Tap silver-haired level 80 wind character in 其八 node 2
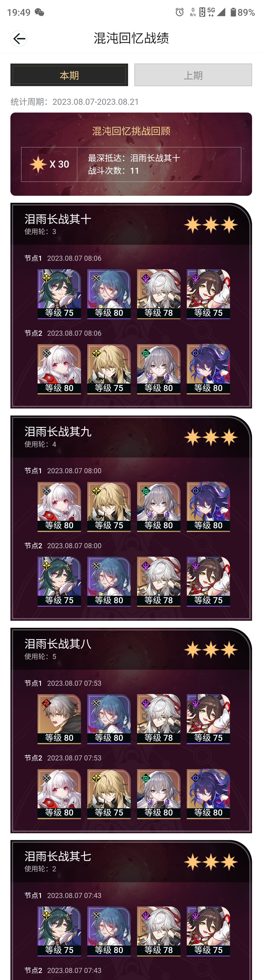The height and width of the screenshot is (980, 262). (x=159, y=794)
